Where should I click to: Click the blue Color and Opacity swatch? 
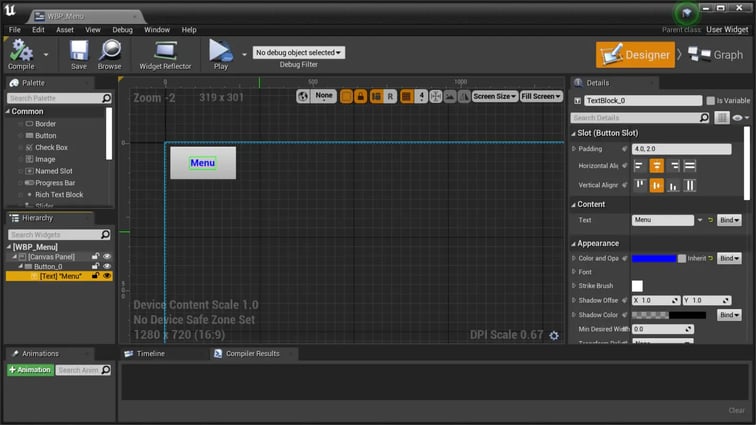click(x=654, y=258)
